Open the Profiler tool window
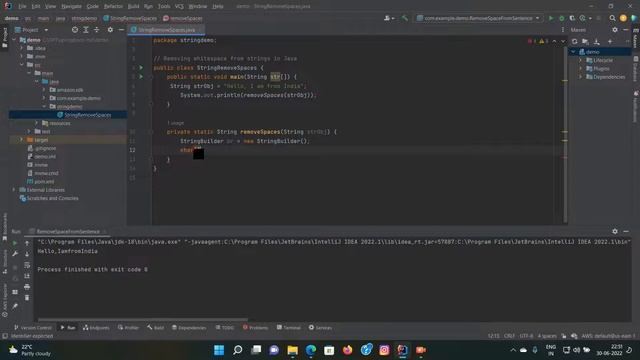The height and width of the screenshot is (360, 640). pos(128,327)
